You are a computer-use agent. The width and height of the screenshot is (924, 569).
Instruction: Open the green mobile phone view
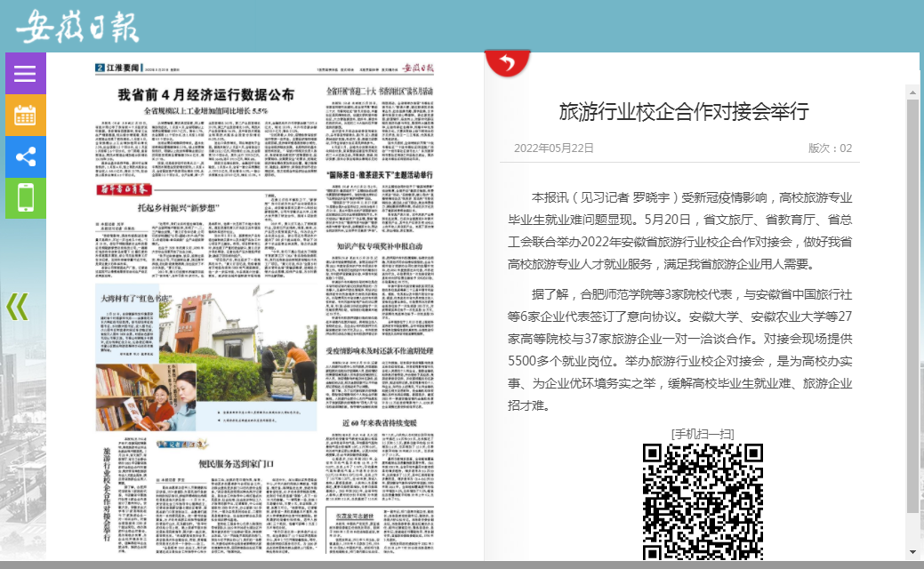pos(25,198)
